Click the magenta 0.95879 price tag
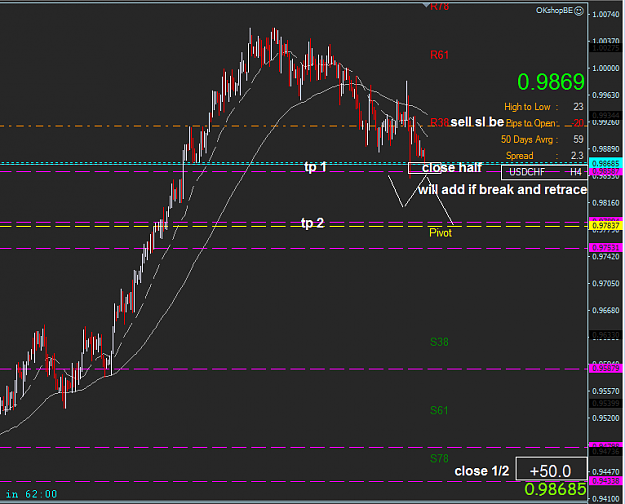 [x=606, y=368]
